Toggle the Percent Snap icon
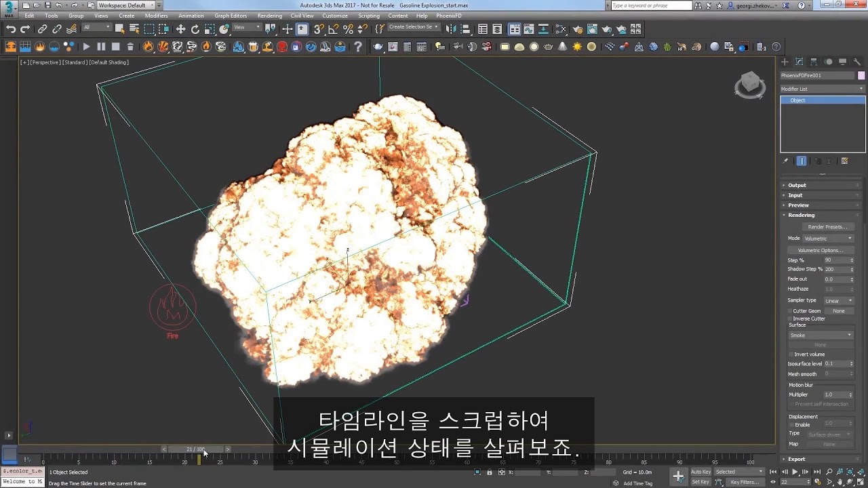 (348, 29)
